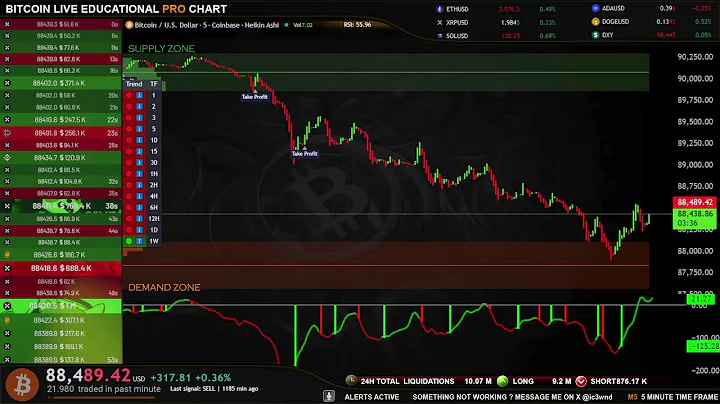The height and width of the screenshot is (404, 720).
Task: Click the XRP icon next to XRPUSD
Action: click(x=439, y=22)
